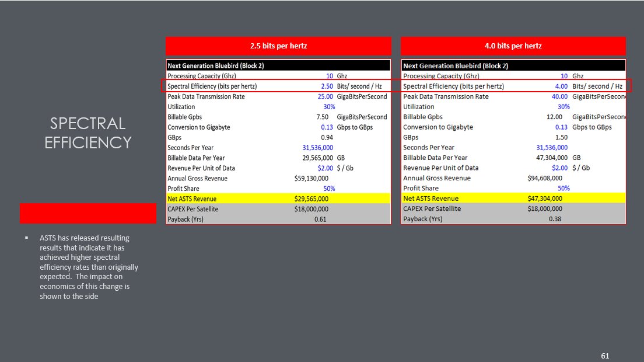Click the right table's "Next Generation Bluebird (Block 2)" heading

coord(456,66)
